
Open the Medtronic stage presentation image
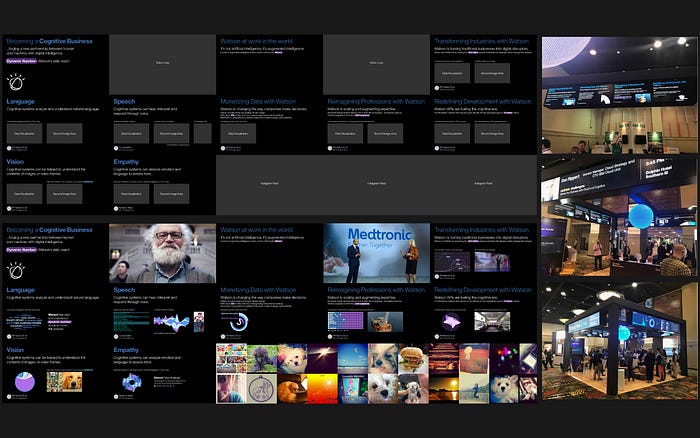[376, 253]
